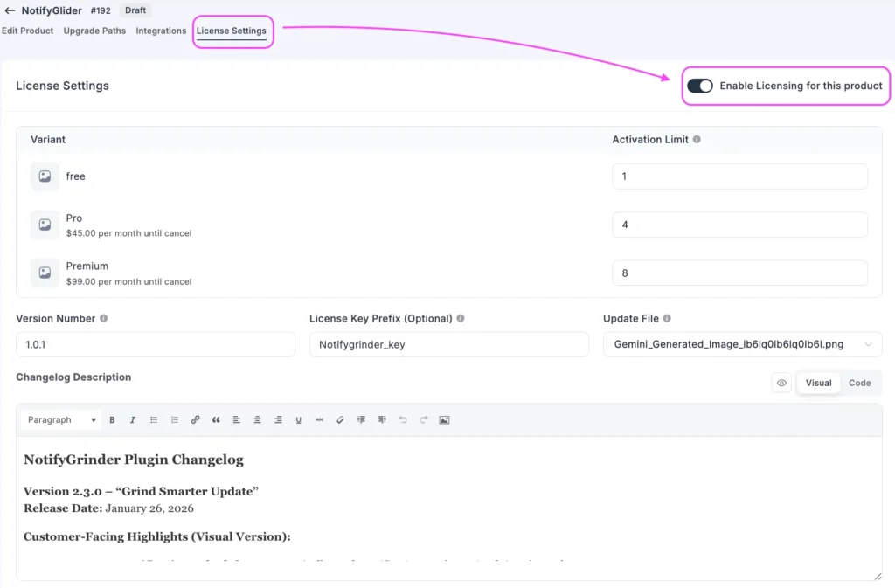This screenshot has height=588, width=895.
Task: Open the Integrations tab
Action: [x=160, y=31]
